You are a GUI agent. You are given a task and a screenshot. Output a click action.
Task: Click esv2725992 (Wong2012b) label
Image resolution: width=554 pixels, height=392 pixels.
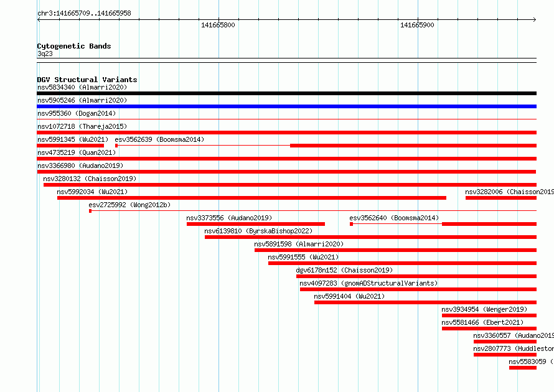click(x=129, y=205)
